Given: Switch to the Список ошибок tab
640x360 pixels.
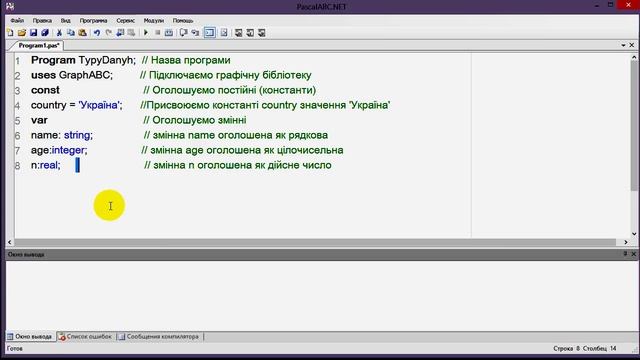Looking at the screenshot, I should click(85, 337).
